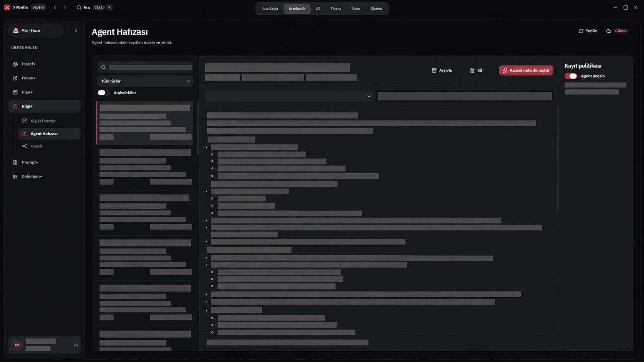Switch to the Ana Sayfa tab
The image size is (644, 362).
pos(270,9)
